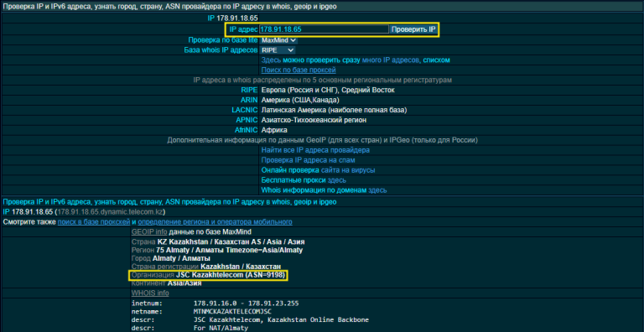Open определение региона и оператора мобильного link
The image size is (644, 332).
(216, 222)
